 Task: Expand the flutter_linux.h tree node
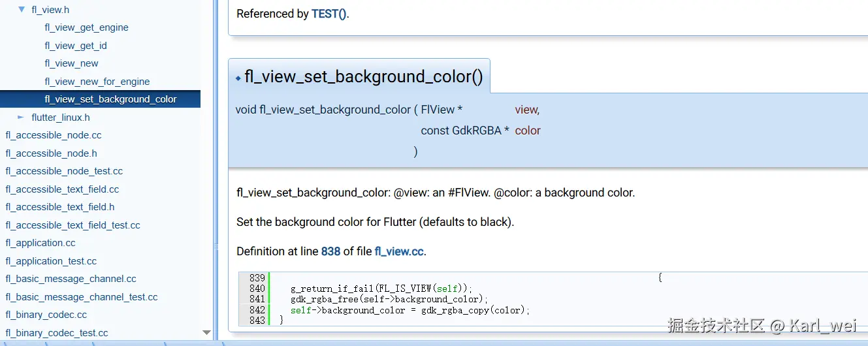pos(21,118)
